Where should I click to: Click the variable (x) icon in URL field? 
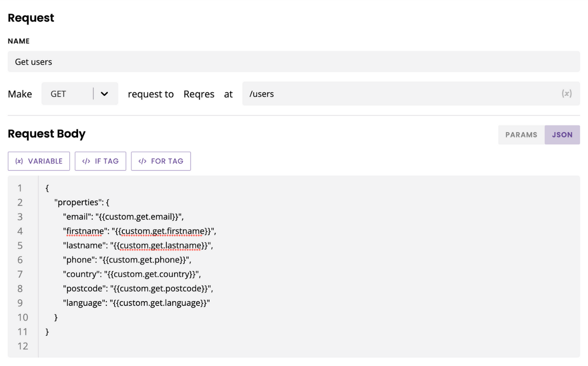point(566,94)
